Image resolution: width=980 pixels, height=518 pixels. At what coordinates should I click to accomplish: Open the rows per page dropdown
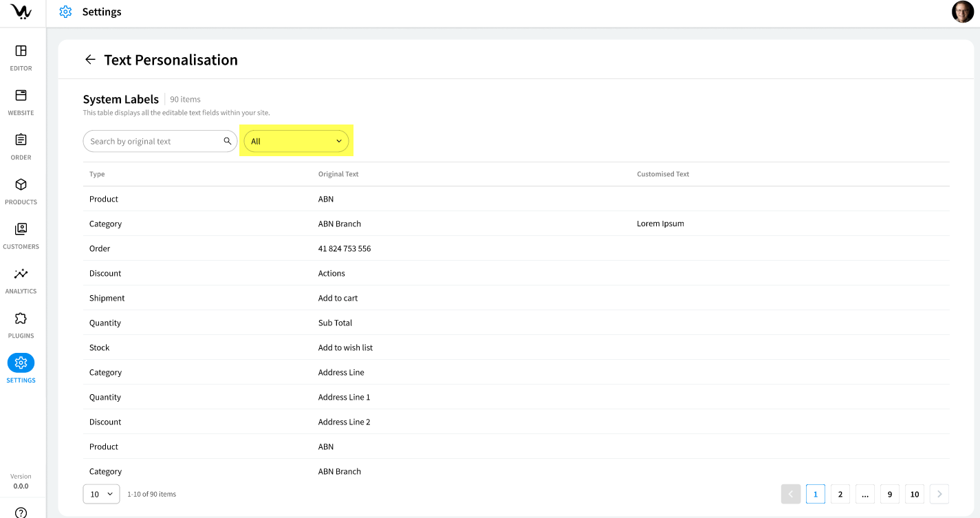click(x=101, y=494)
